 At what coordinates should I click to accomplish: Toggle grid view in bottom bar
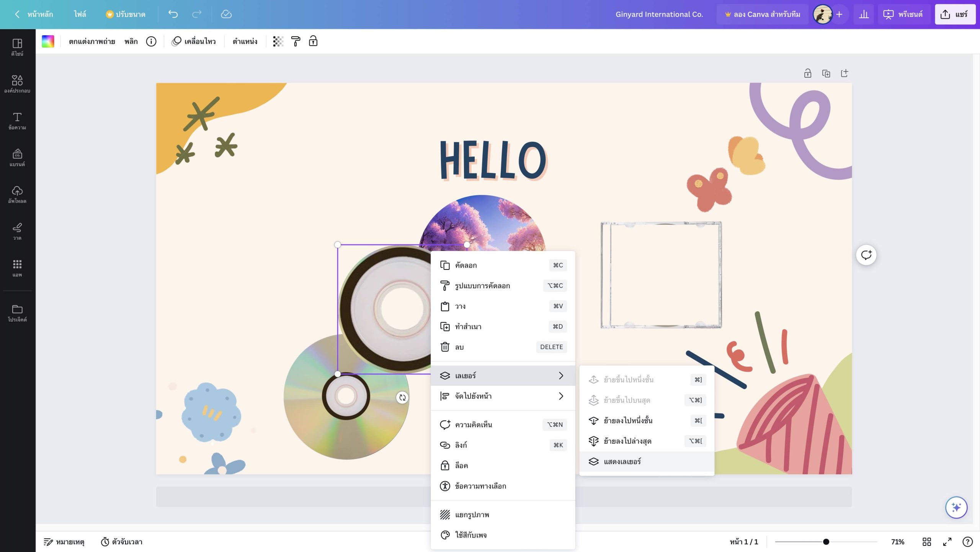coord(927,542)
